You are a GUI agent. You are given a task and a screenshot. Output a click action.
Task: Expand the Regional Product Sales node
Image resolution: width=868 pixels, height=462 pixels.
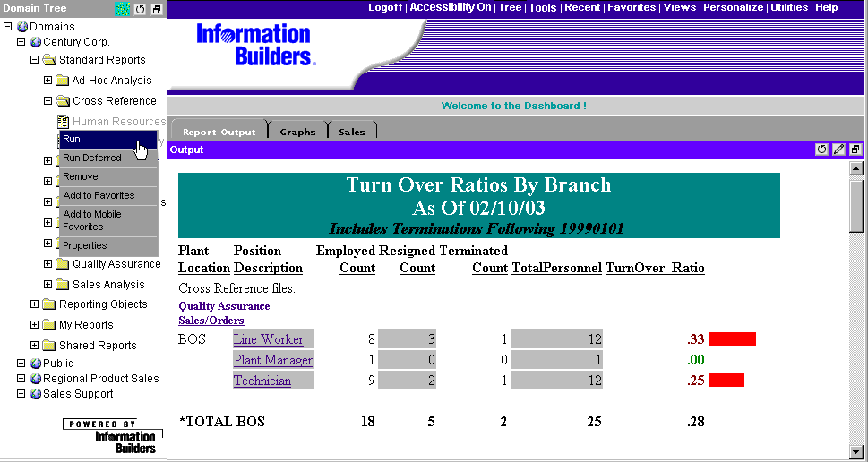tap(21, 379)
